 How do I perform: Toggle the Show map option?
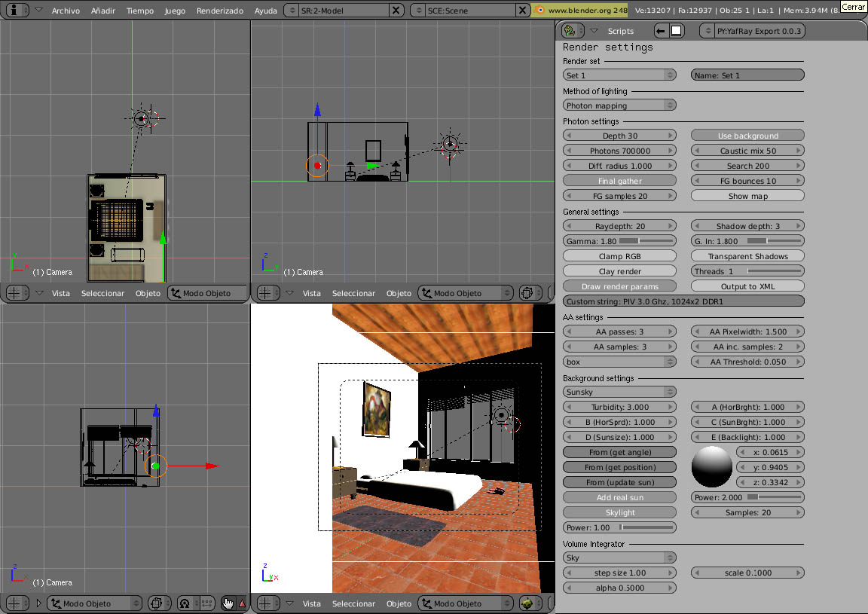(x=747, y=196)
